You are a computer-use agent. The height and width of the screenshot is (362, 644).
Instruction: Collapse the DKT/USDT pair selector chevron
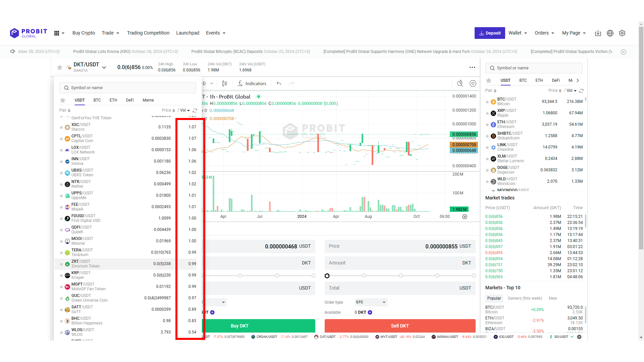point(104,67)
